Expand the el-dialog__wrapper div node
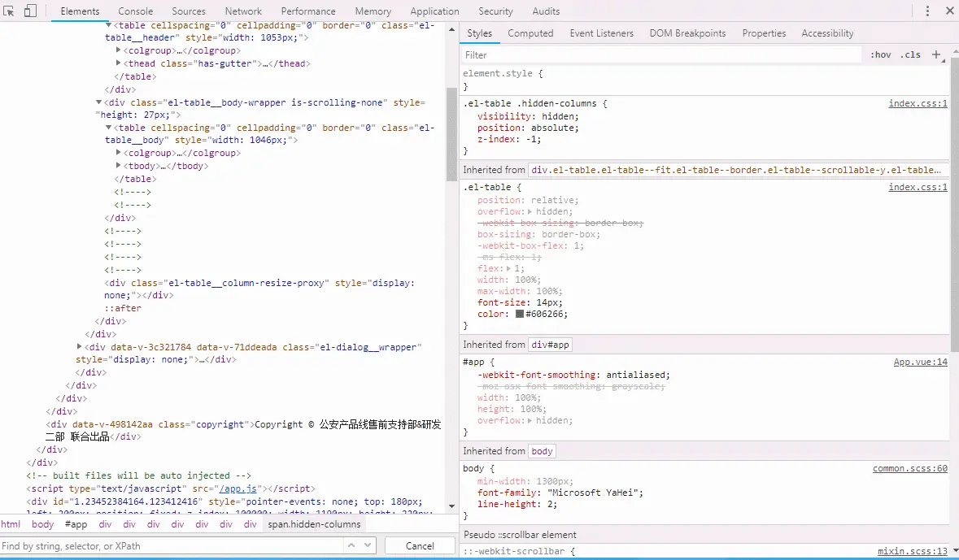This screenshot has width=959, height=560. (79, 346)
